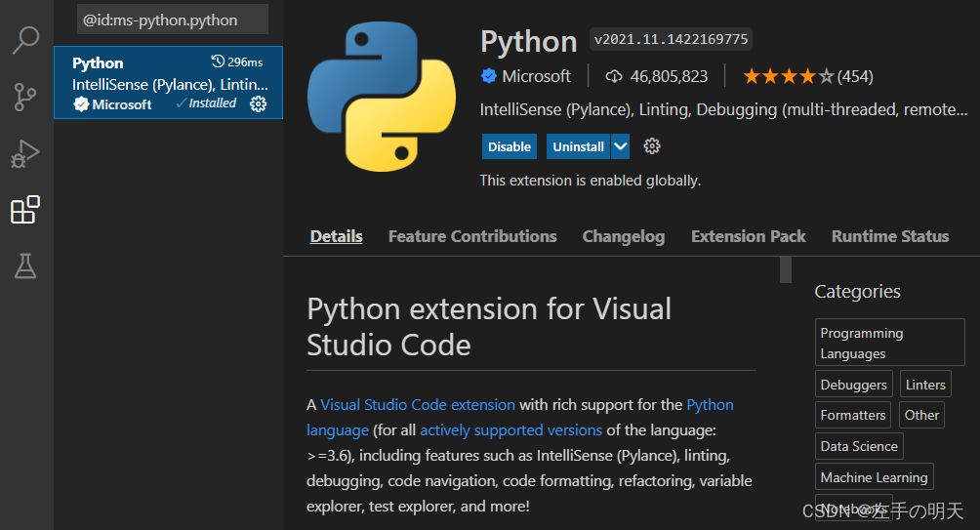Select the Runtime Status tab

890,236
